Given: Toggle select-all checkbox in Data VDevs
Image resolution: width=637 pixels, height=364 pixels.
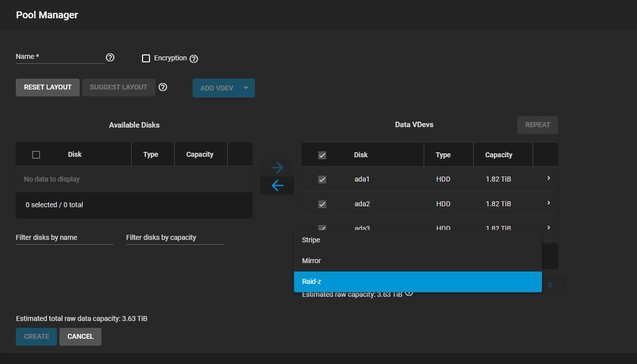Looking at the screenshot, I should pyautogui.click(x=322, y=155).
